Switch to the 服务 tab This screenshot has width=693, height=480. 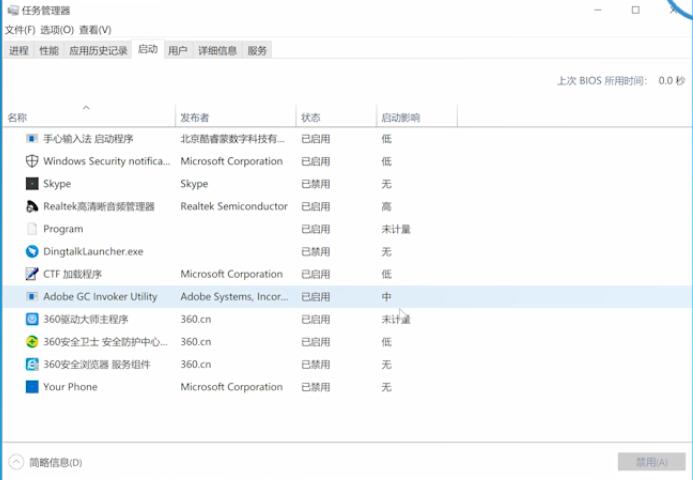click(x=257, y=50)
